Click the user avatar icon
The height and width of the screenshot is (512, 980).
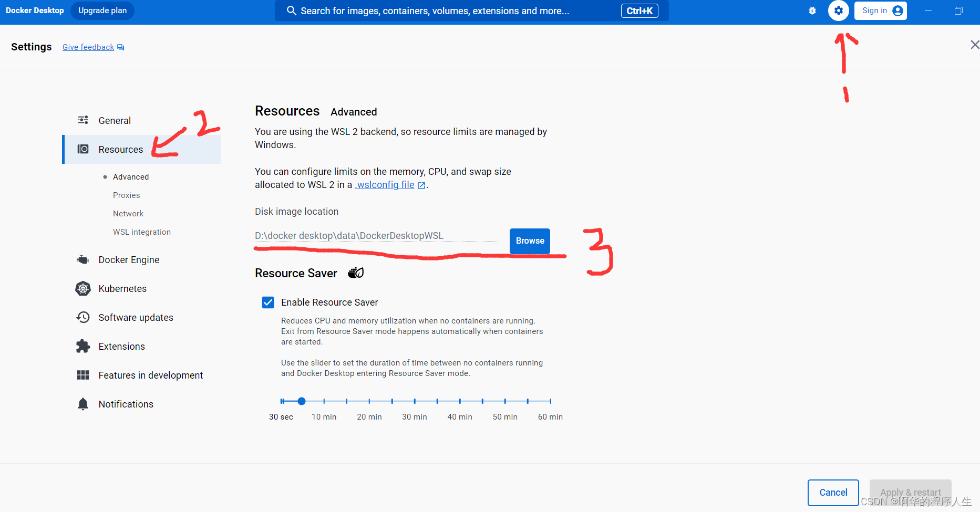coord(898,11)
